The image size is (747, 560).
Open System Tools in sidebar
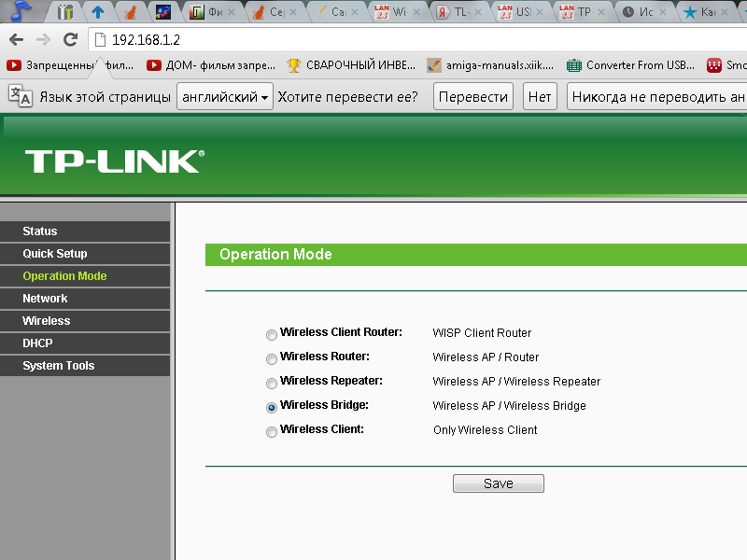[x=85, y=365]
